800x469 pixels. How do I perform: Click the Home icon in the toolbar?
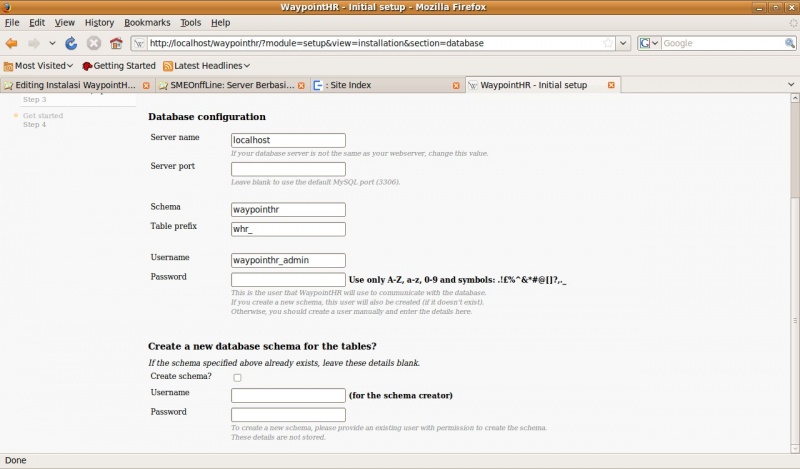coord(116,43)
